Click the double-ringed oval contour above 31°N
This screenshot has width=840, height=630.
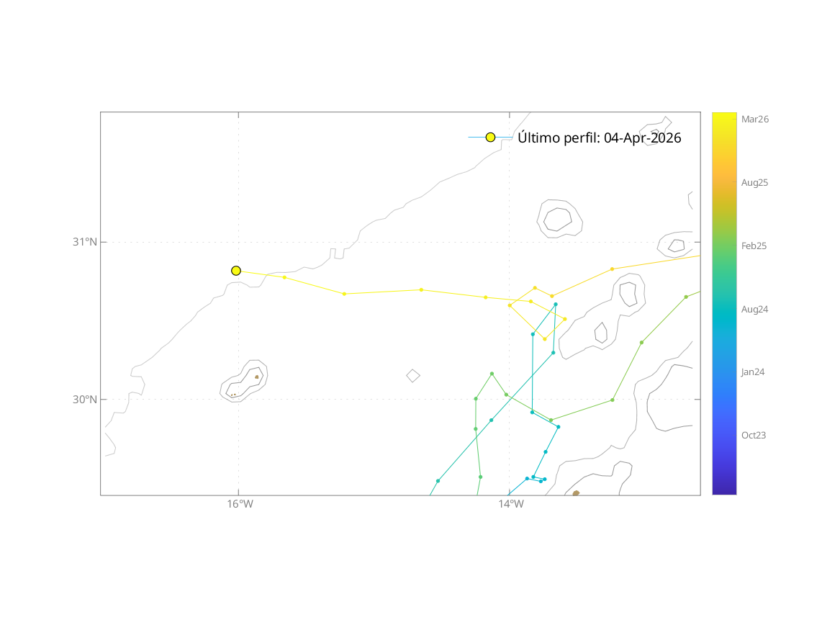coord(560,218)
